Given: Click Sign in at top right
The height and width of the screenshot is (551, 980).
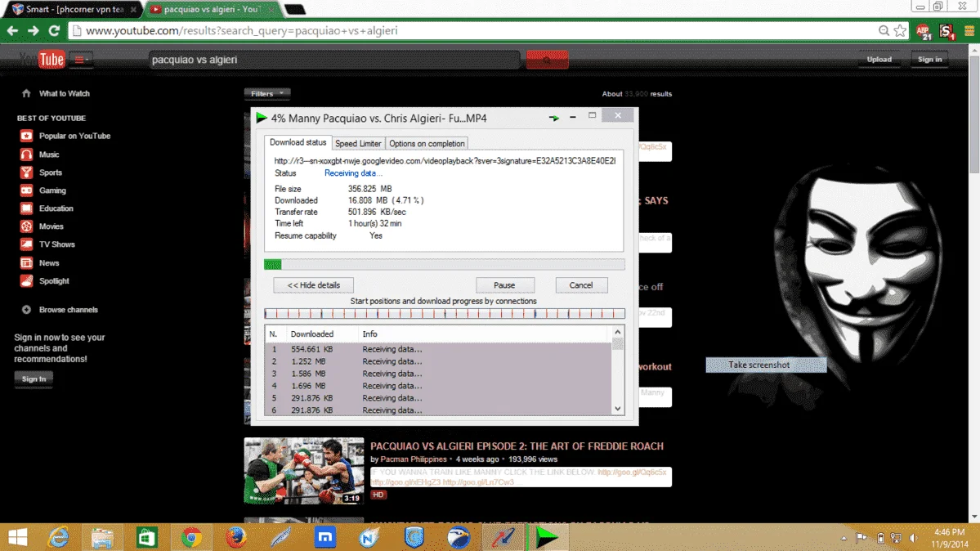Looking at the screenshot, I should coord(929,60).
